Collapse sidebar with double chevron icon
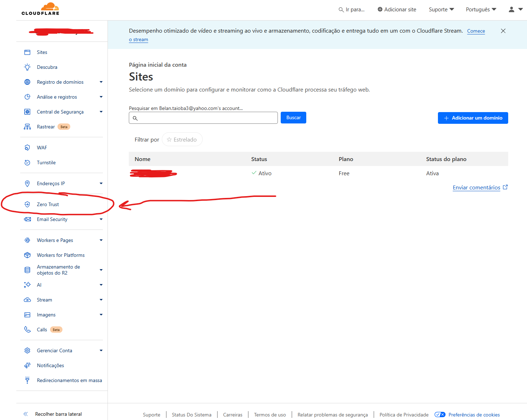This screenshot has width=527, height=420. click(x=26, y=414)
